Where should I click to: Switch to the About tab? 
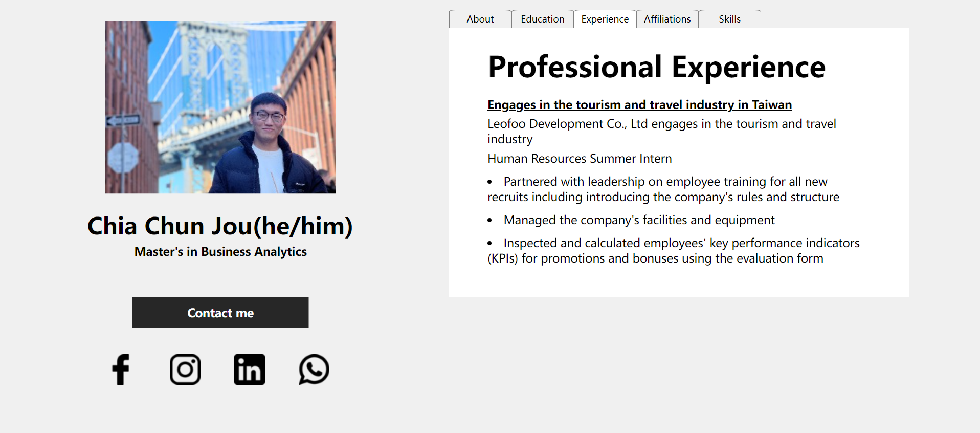tap(480, 19)
